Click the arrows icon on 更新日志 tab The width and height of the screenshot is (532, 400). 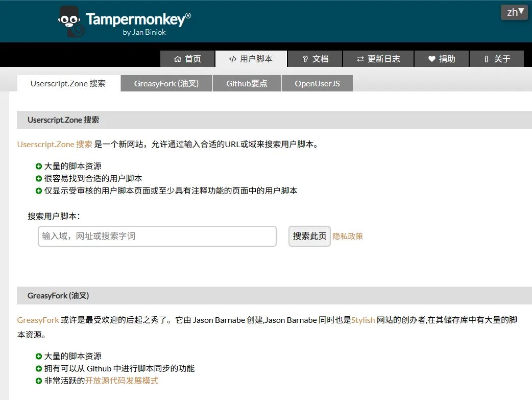click(360, 59)
